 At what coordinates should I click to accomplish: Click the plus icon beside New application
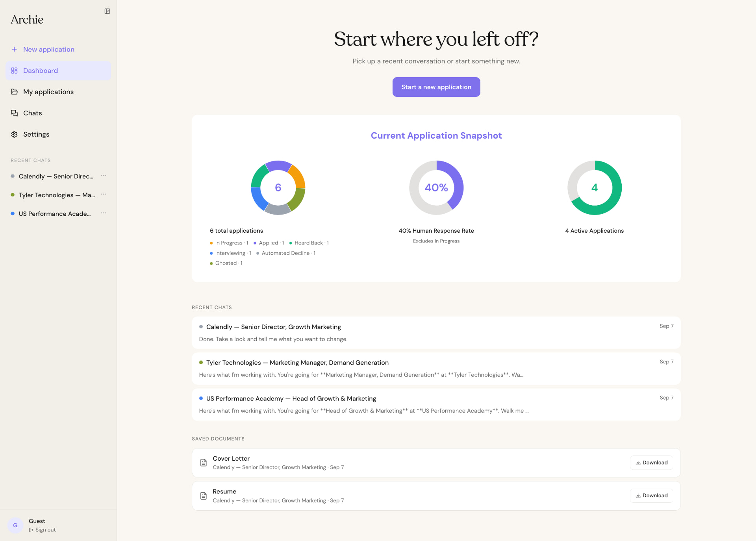pos(14,49)
